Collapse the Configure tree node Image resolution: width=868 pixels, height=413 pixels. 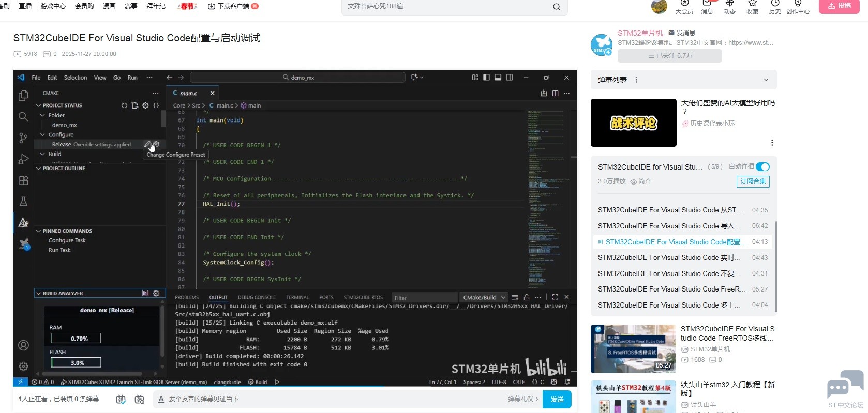pyautogui.click(x=43, y=135)
